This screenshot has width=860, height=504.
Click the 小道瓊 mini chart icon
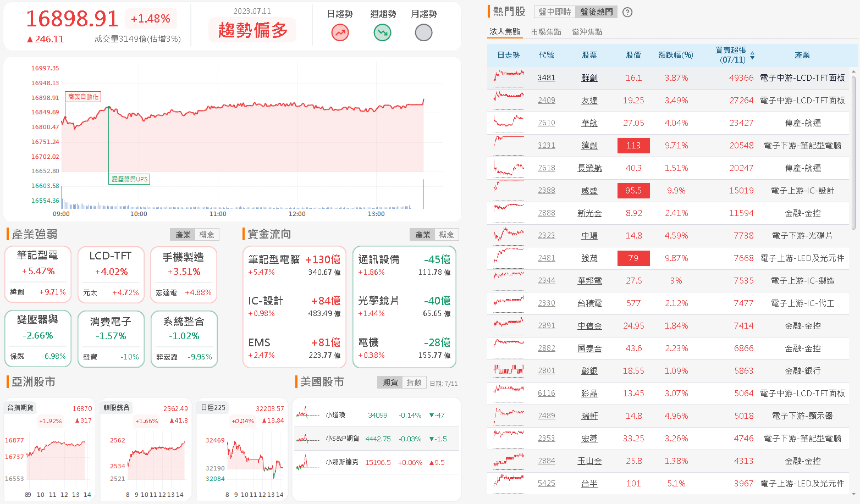click(x=308, y=415)
